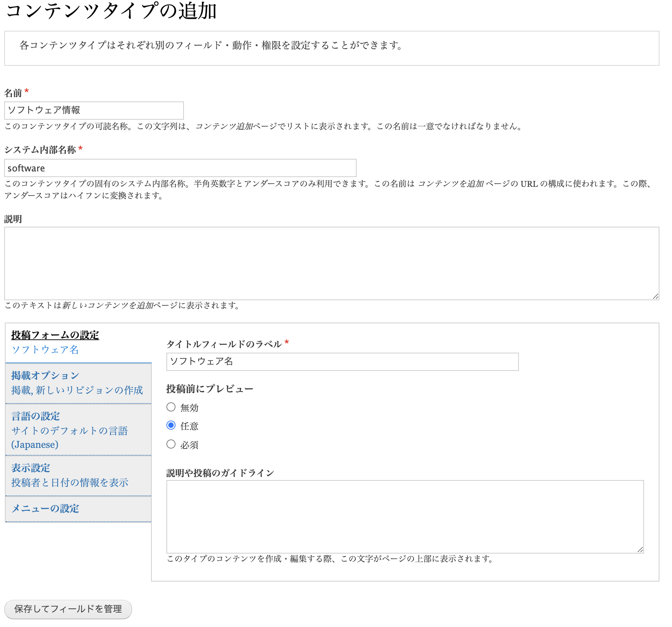
Task: Select the 無効 preview radio button
Action: [x=171, y=407]
